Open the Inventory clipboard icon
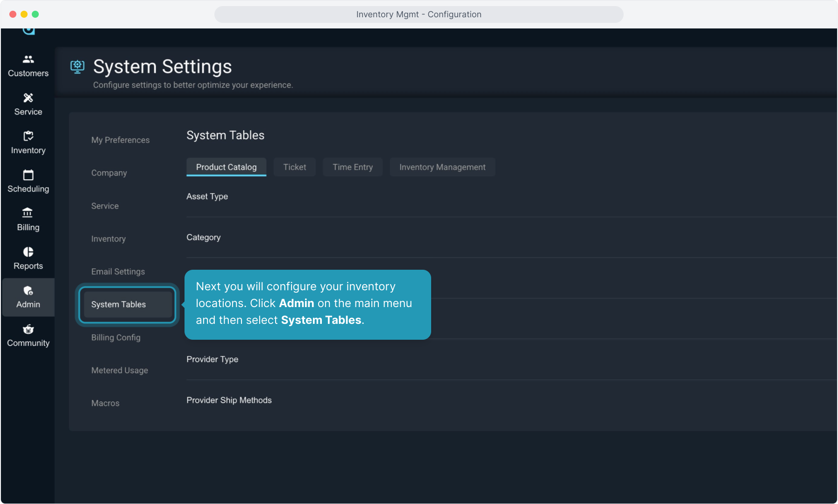The image size is (838, 504). [28, 136]
